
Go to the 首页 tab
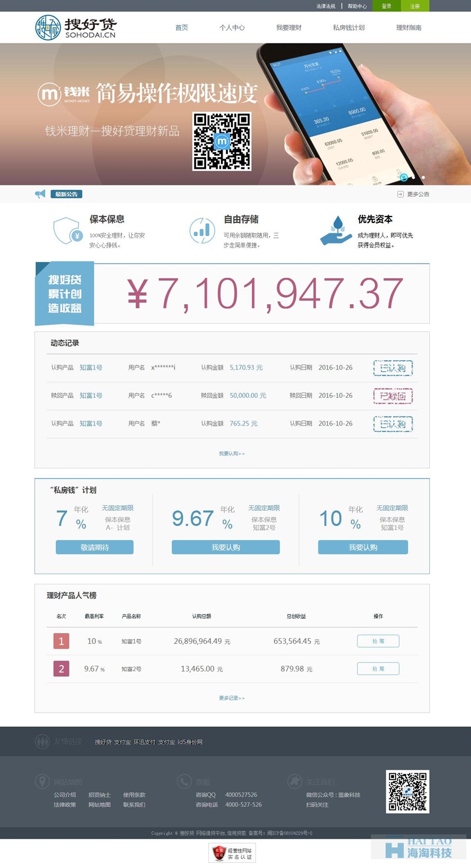click(182, 28)
